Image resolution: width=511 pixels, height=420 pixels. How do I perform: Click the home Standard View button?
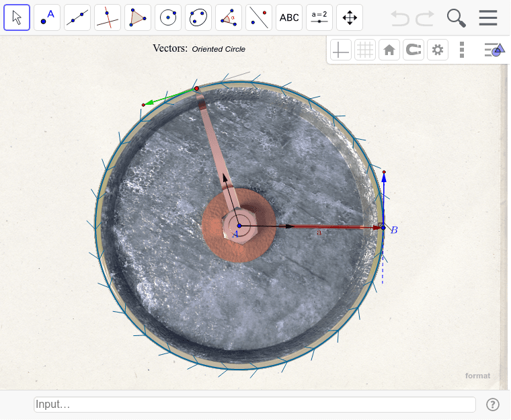pyautogui.click(x=389, y=50)
